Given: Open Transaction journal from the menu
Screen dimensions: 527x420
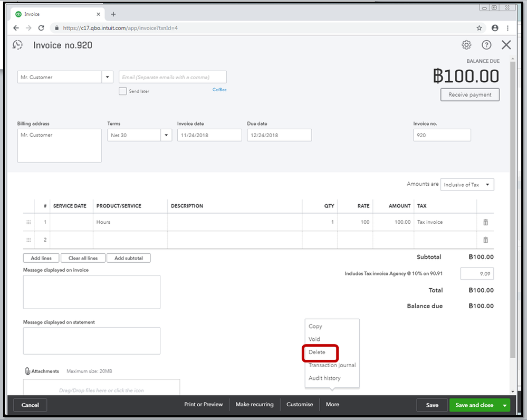Looking at the screenshot, I should pyautogui.click(x=332, y=365).
